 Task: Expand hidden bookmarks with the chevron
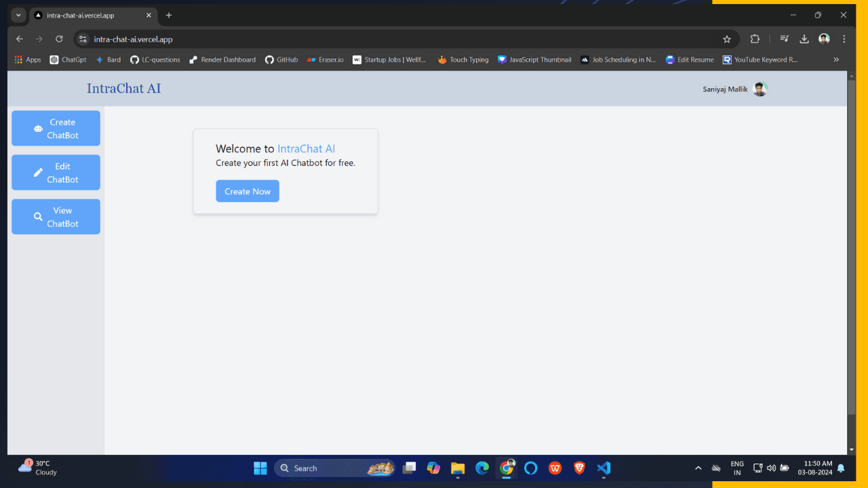click(836, 60)
